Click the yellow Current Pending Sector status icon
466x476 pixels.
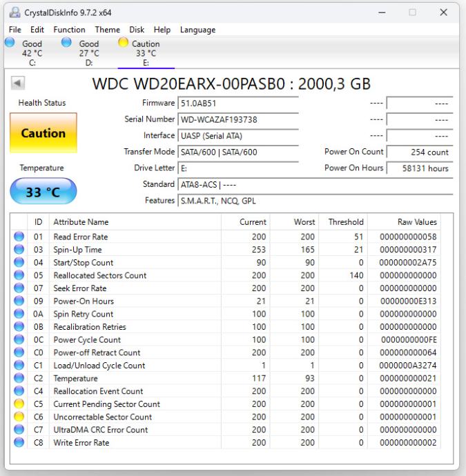[18, 404]
